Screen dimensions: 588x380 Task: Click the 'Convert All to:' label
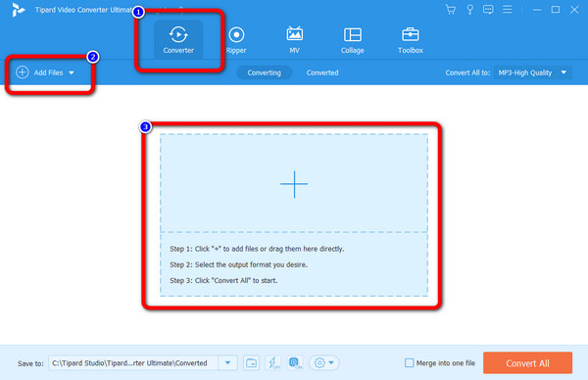[467, 72]
